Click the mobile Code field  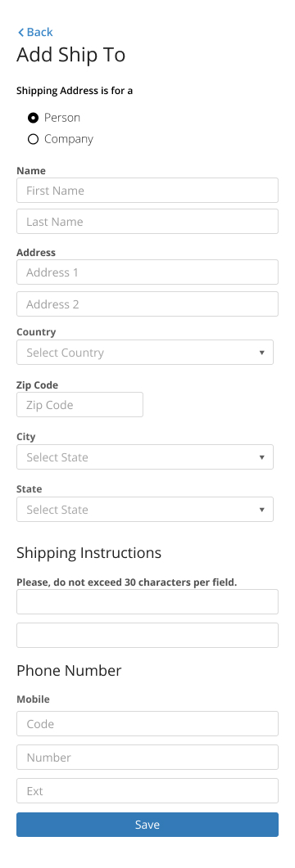pyautogui.click(x=147, y=723)
